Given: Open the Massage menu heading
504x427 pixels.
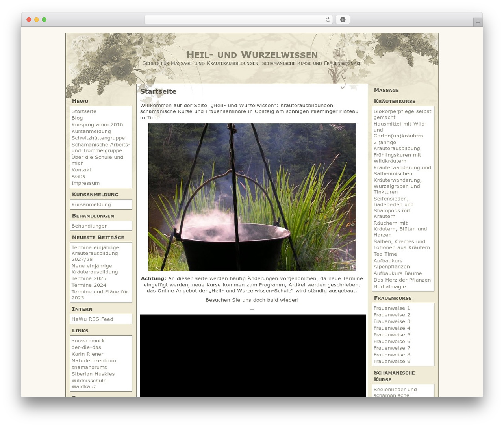Looking at the screenshot, I should tap(386, 90).
